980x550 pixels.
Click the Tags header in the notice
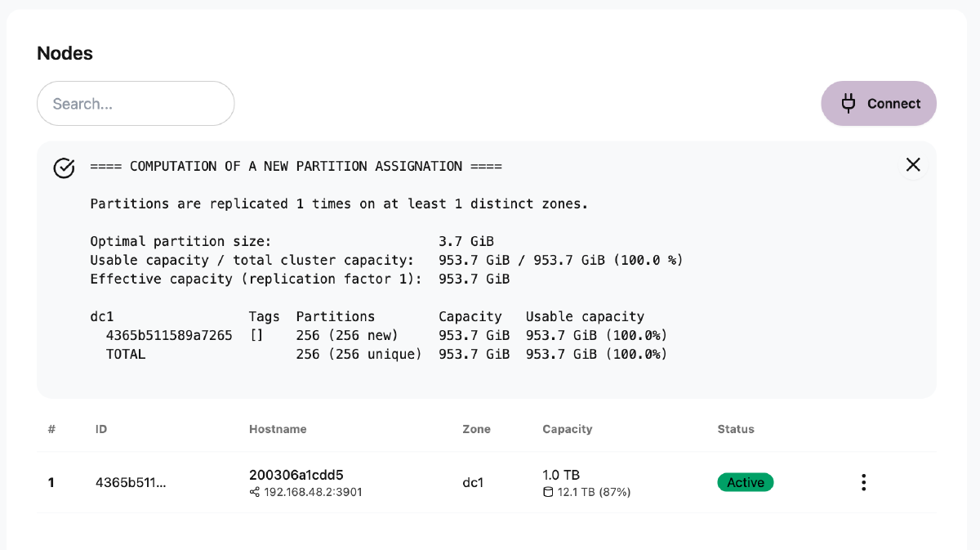click(264, 317)
